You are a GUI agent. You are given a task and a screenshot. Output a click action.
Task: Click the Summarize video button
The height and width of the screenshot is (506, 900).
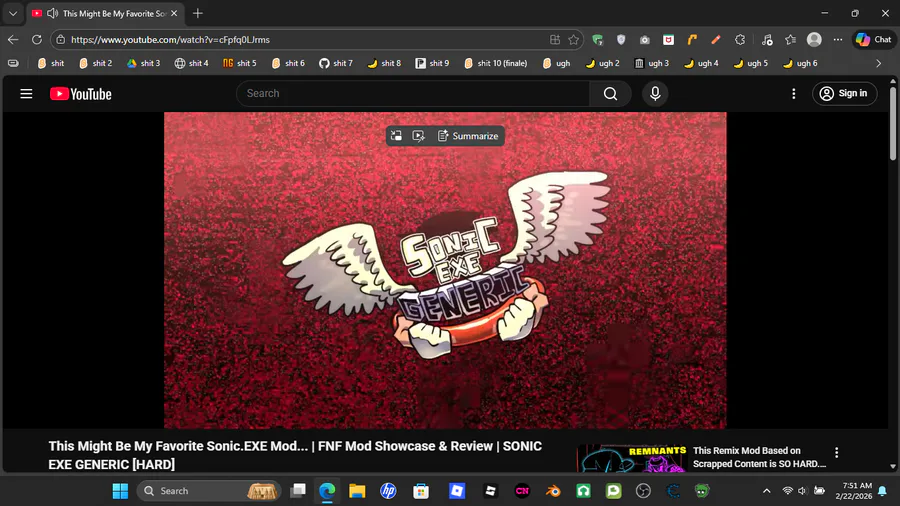[468, 136]
